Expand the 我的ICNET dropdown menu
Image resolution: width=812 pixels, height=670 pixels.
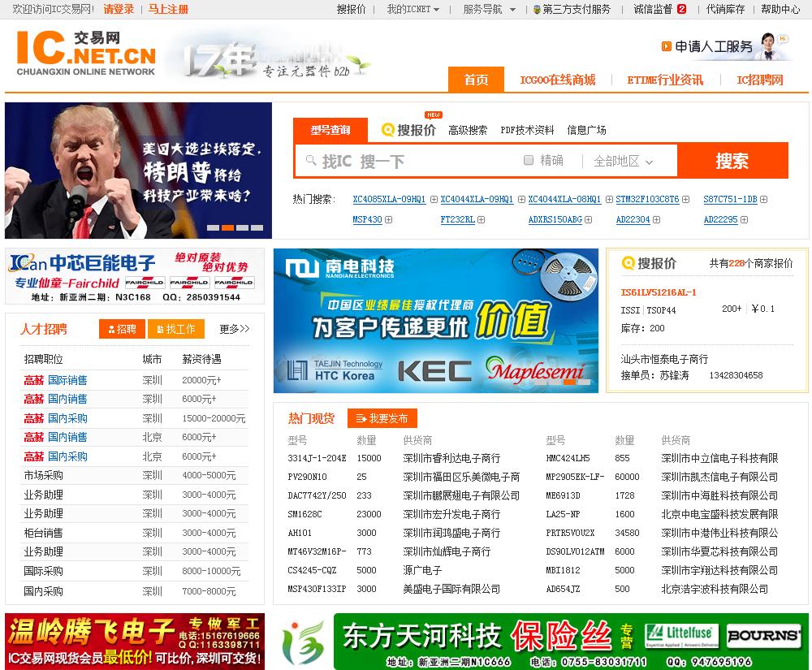tap(412, 9)
